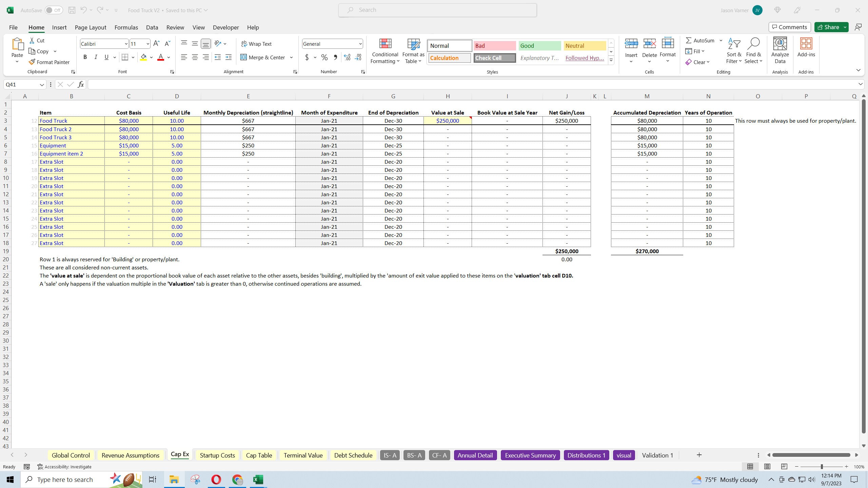Click Accessibility: Investigate in status bar
Viewport: 868px width, 488px height.
64,467
